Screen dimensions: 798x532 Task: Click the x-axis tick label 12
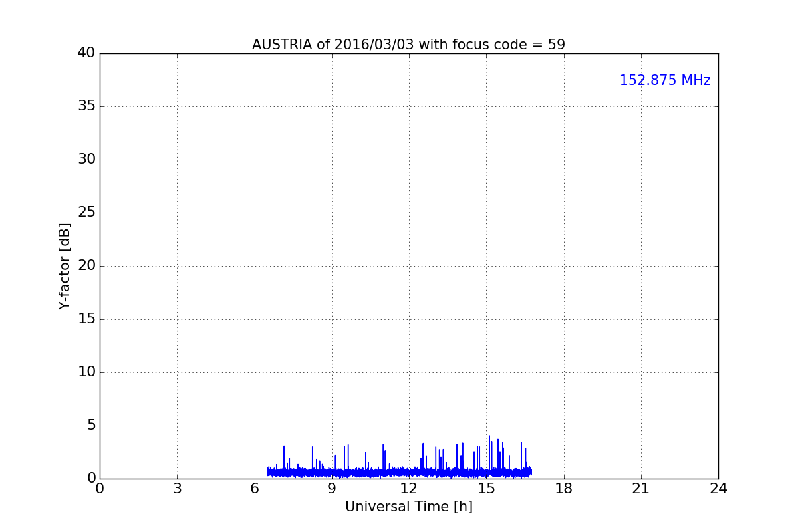[x=409, y=489]
